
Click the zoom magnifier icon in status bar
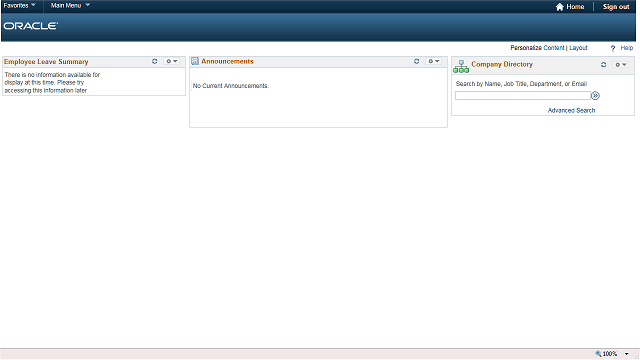pyautogui.click(x=598, y=354)
